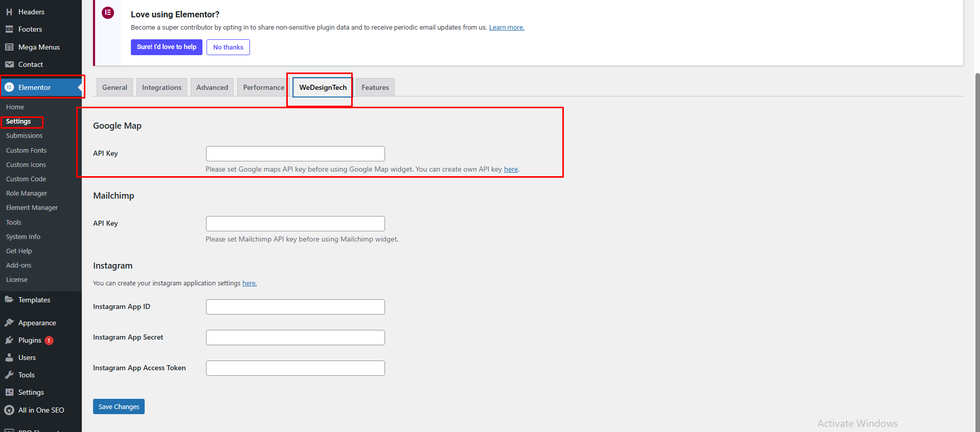Screen dimensions: 980x432
Task: Open the Advanced tab
Action: [212, 87]
